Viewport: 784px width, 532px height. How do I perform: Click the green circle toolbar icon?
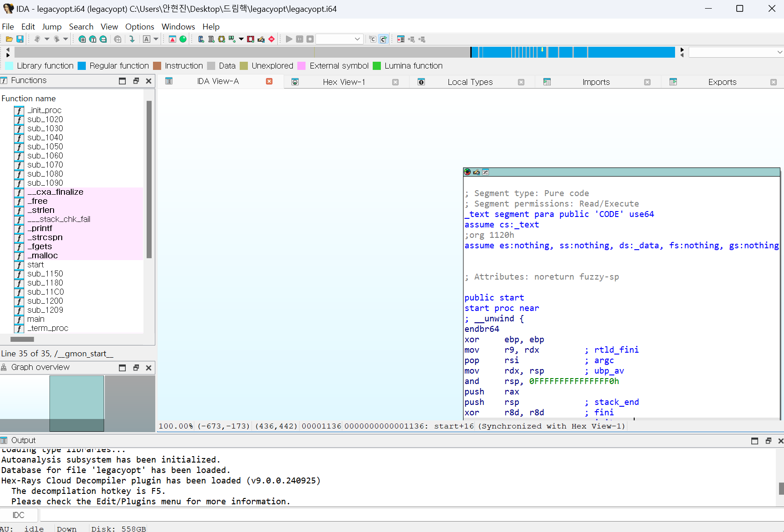click(183, 39)
